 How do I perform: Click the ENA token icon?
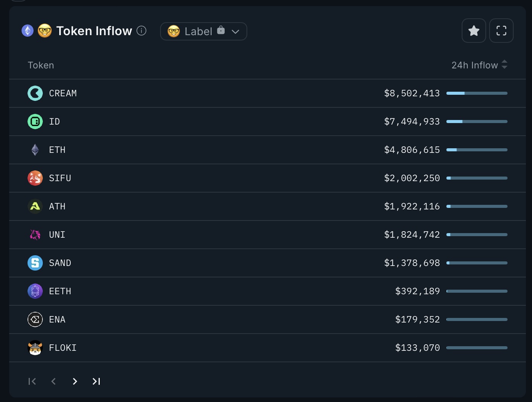pos(35,319)
